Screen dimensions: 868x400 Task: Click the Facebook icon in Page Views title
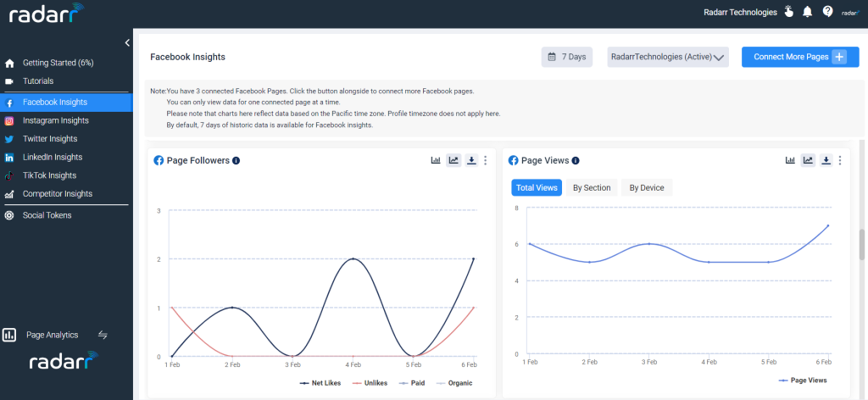point(513,160)
